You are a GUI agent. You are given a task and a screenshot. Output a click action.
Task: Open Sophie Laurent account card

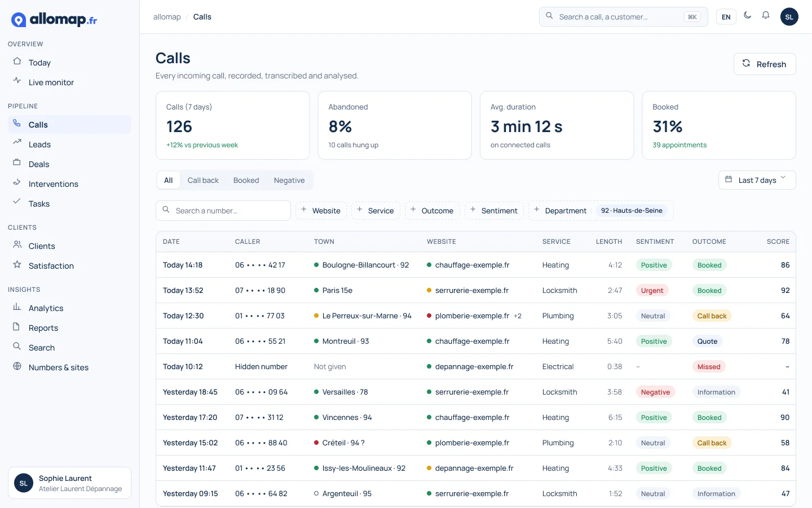(69, 483)
